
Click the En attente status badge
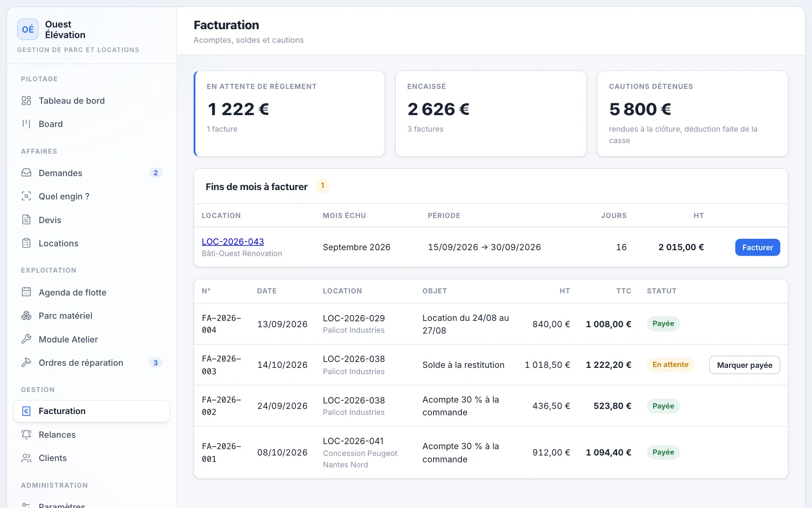pyautogui.click(x=670, y=364)
